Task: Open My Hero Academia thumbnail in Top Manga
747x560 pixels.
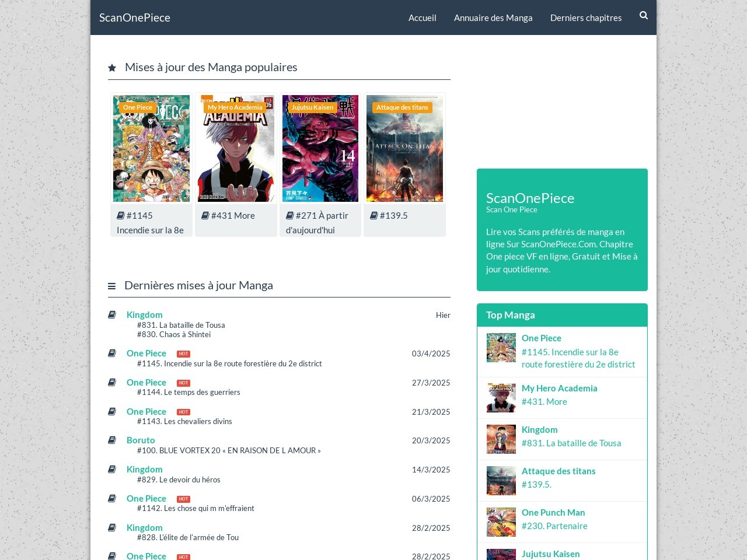Action: 501,398
